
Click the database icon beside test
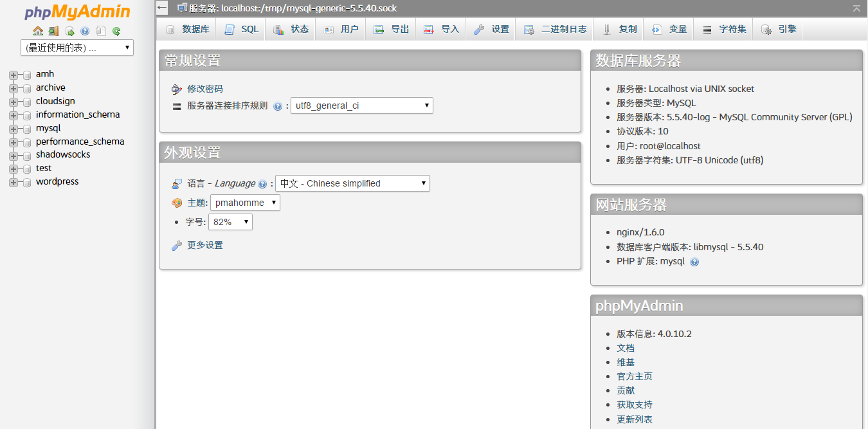[27, 169]
